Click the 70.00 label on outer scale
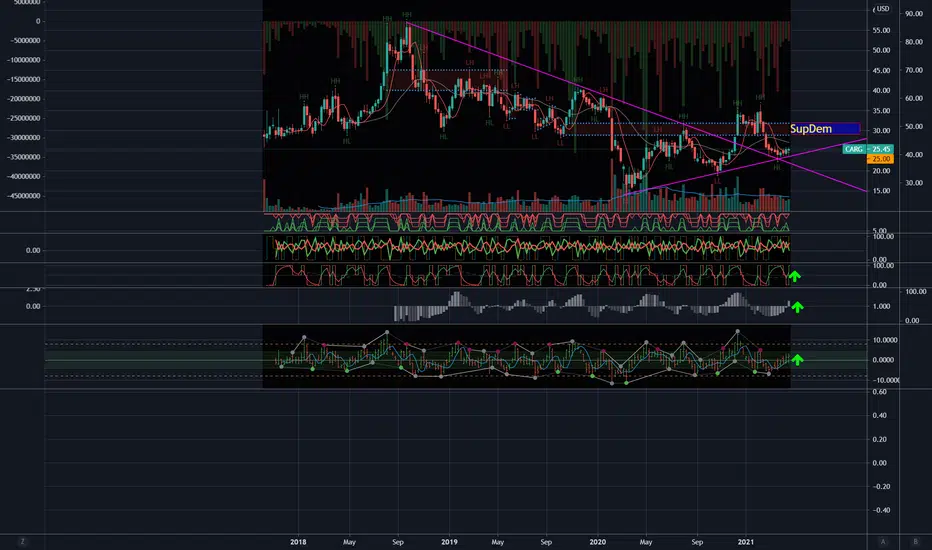This screenshot has height=550, width=932. tap(914, 70)
